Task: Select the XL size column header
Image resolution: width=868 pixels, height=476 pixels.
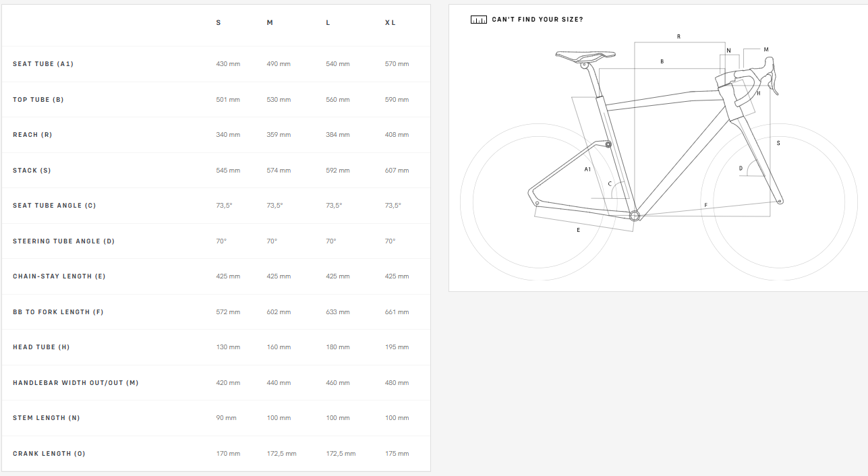Action: point(390,23)
